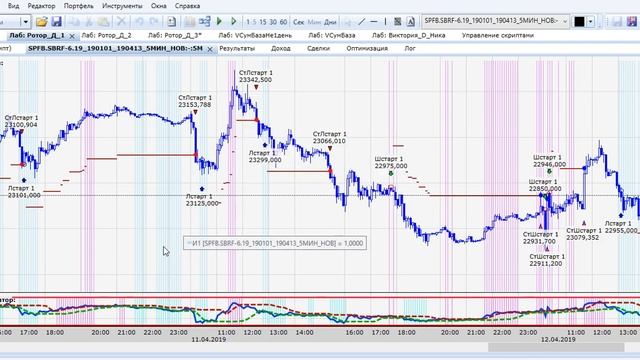Screen dimensions: 640x360
Task: Open the Редактор menu
Action: (41, 6)
